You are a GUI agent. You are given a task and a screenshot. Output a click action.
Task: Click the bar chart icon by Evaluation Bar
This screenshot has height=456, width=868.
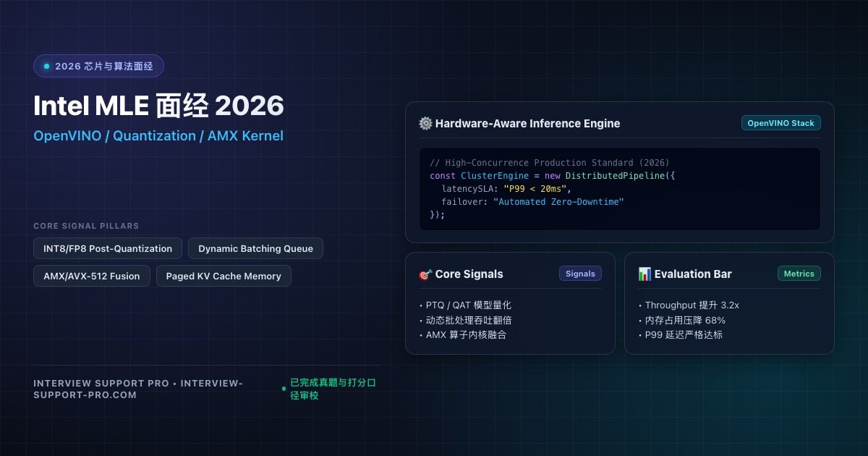point(644,274)
